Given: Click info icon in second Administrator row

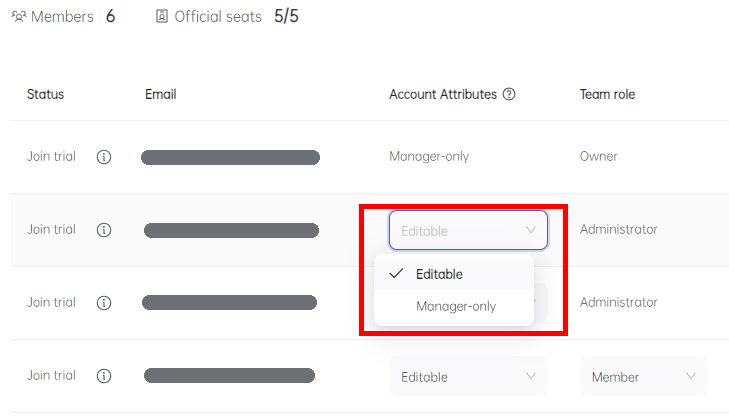Looking at the screenshot, I should (x=104, y=303).
